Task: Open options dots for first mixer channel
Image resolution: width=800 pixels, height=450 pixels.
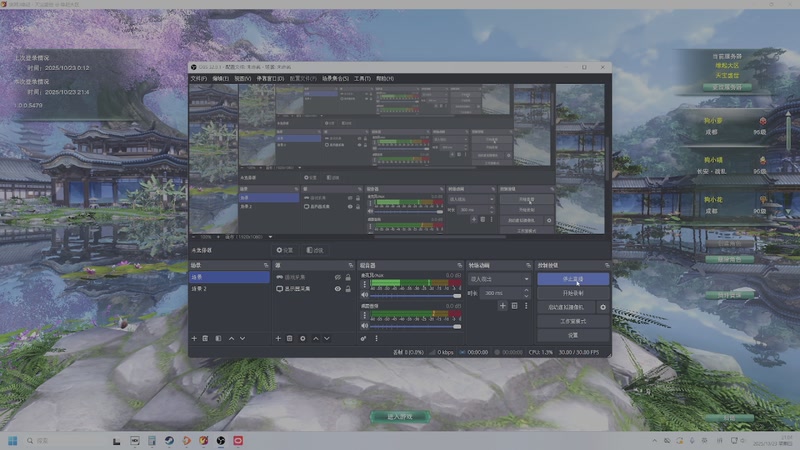Action: (x=365, y=284)
